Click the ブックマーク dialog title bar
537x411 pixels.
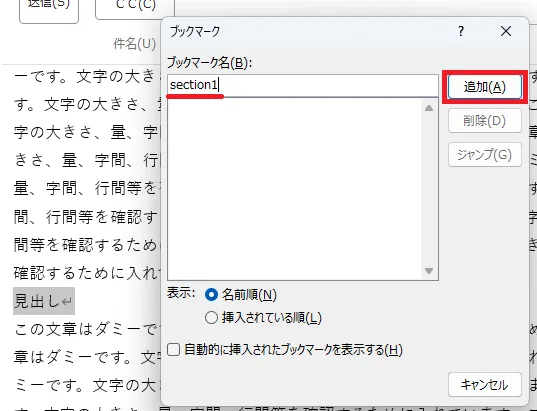[x=308, y=32]
